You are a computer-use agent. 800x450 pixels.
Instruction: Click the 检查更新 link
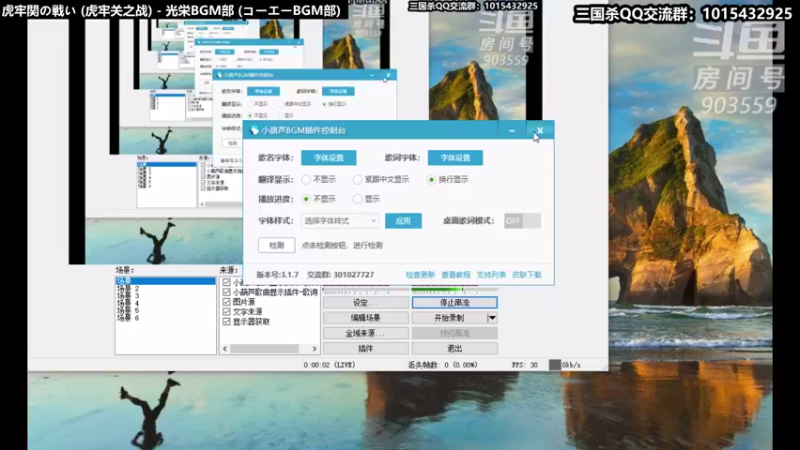pyautogui.click(x=420, y=274)
